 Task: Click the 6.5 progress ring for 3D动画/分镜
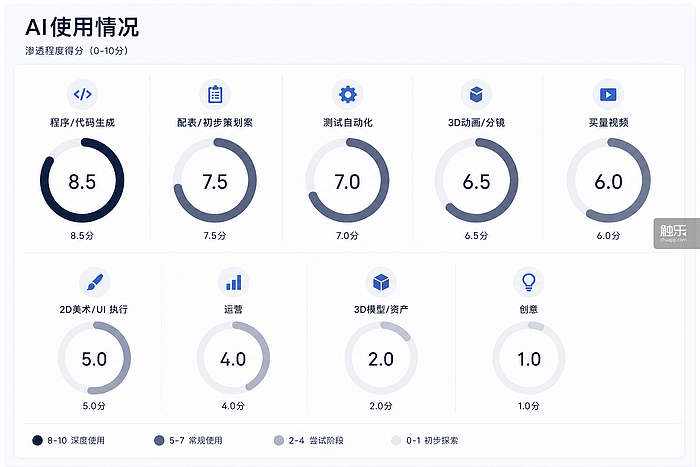pyautogui.click(x=476, y=180)
